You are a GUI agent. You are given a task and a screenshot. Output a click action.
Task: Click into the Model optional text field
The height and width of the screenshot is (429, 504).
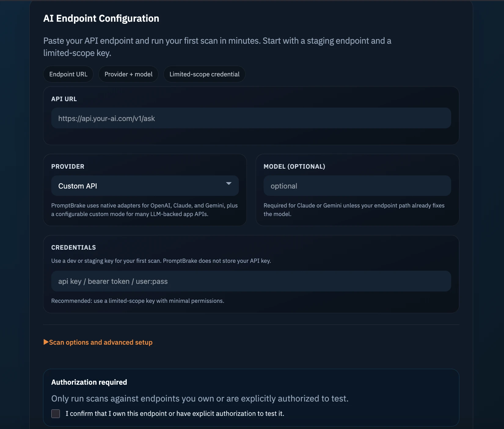357,186
